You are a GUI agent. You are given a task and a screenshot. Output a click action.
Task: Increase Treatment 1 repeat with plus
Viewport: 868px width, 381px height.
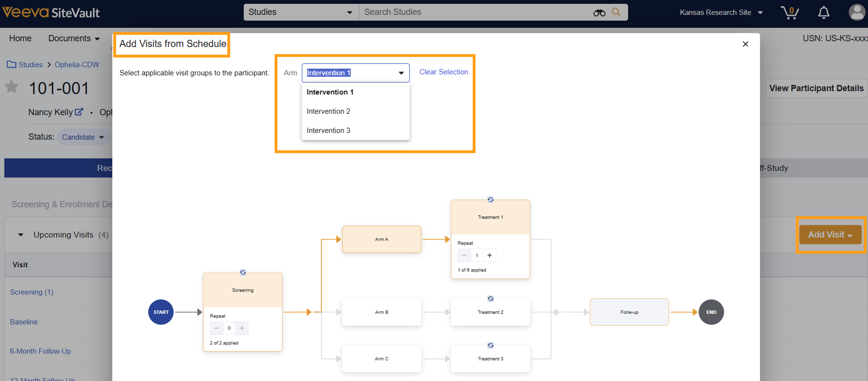489,255
